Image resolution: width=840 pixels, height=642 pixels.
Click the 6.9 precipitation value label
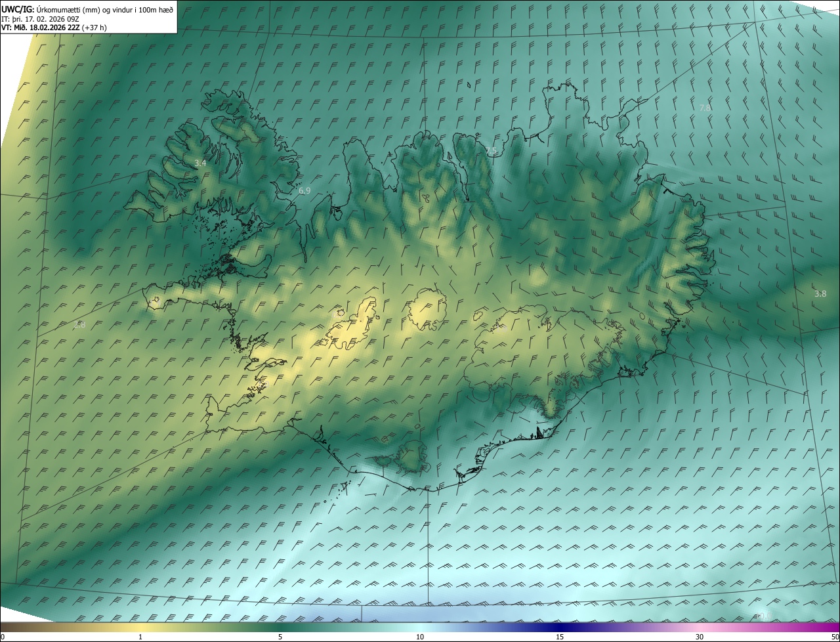pyautogui.click(x=304, y=190)
